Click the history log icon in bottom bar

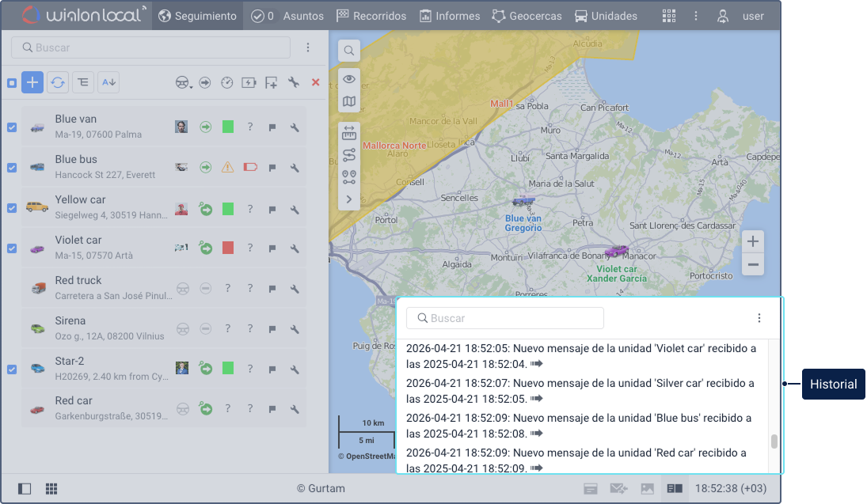point(675,489)
